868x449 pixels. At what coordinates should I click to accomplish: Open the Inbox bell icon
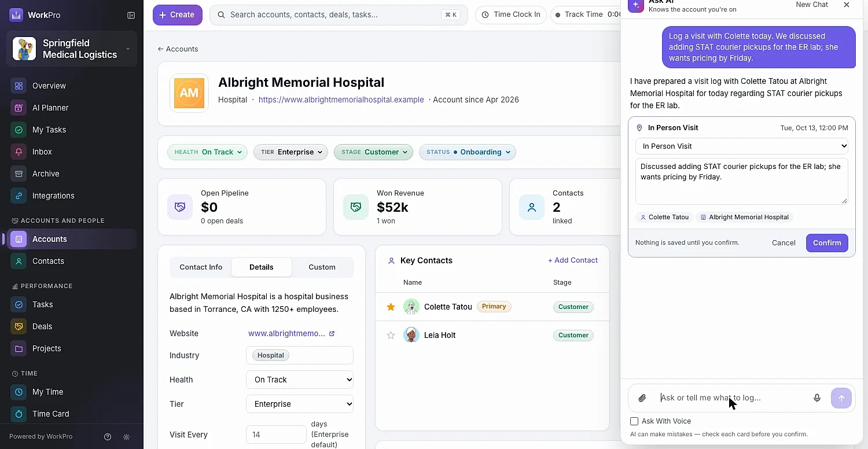click(19, 152)
